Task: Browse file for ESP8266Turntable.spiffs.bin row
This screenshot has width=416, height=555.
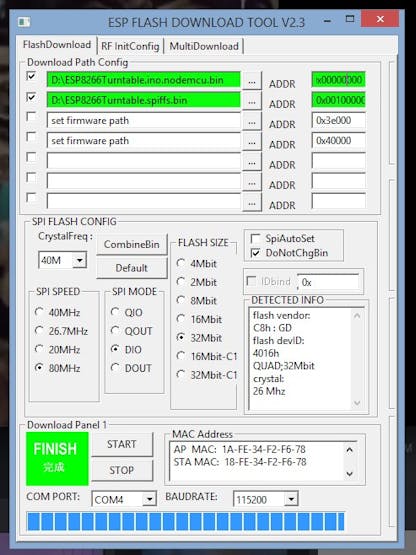Action: (252, 102)
